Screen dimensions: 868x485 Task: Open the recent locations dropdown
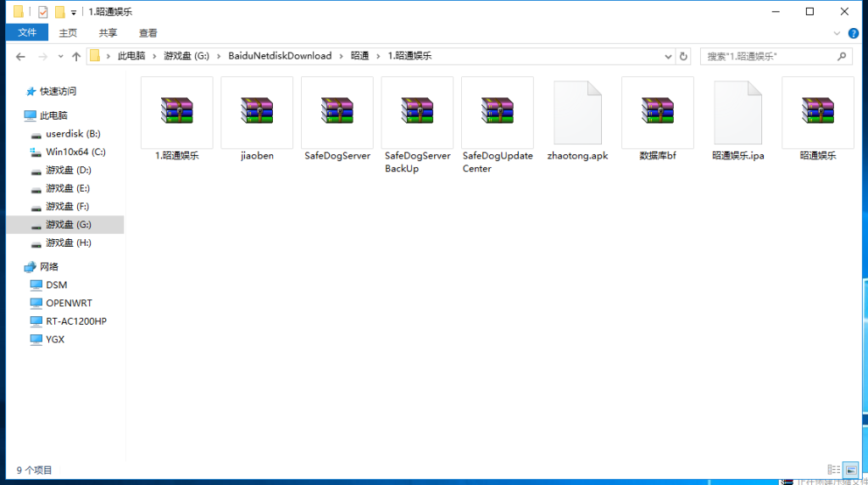pyautogui.click(x=60, y=57)
